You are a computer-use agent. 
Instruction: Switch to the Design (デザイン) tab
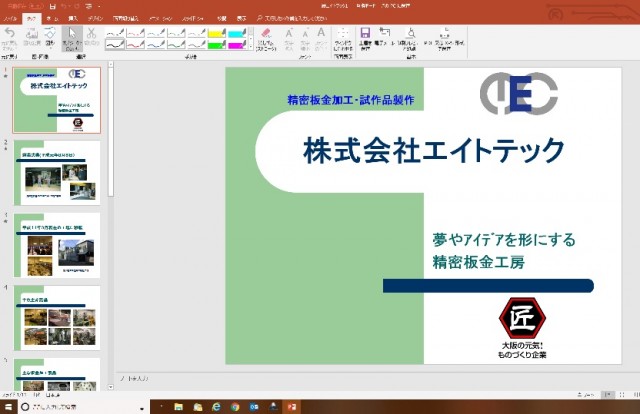[x=95, y=18]
